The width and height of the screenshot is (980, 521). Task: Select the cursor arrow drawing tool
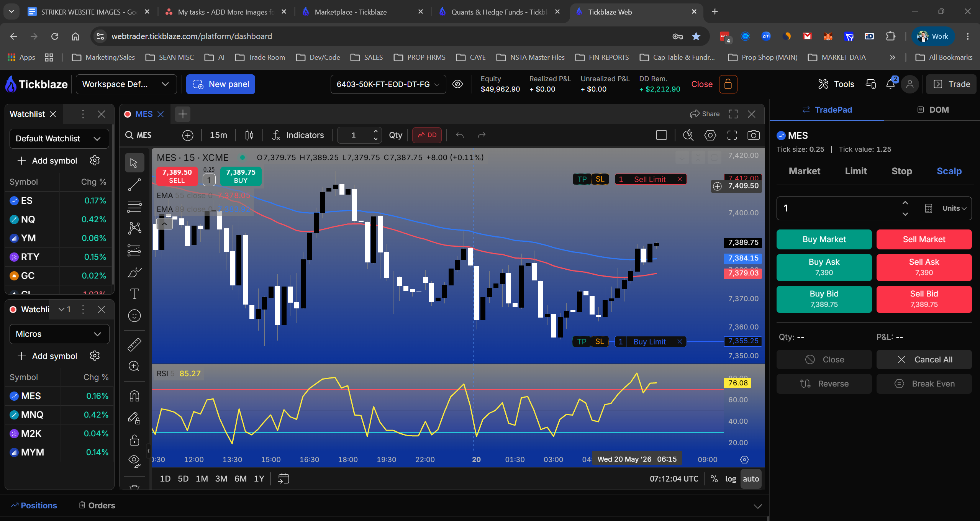pos(134,163)
